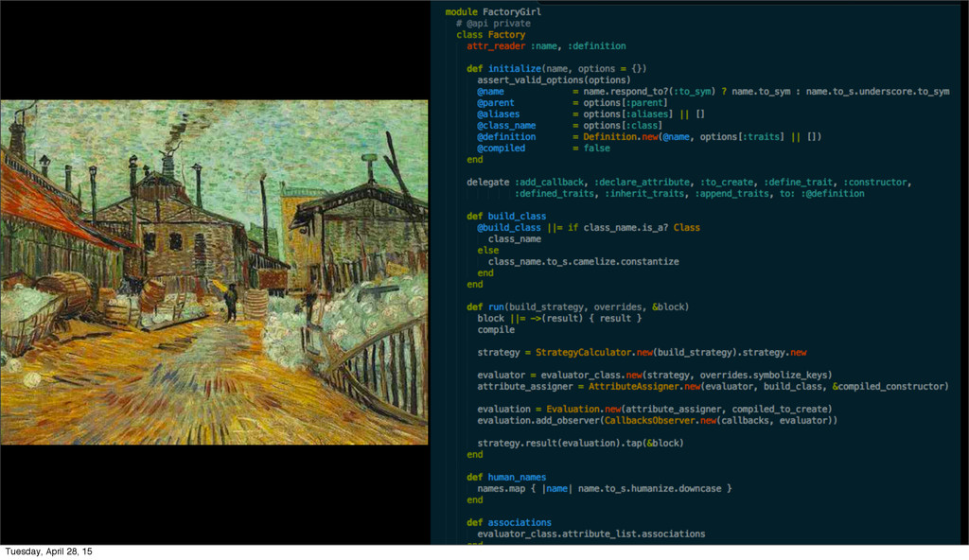Click 'def run(build_strategy, overrides, &block)' line

578,307
